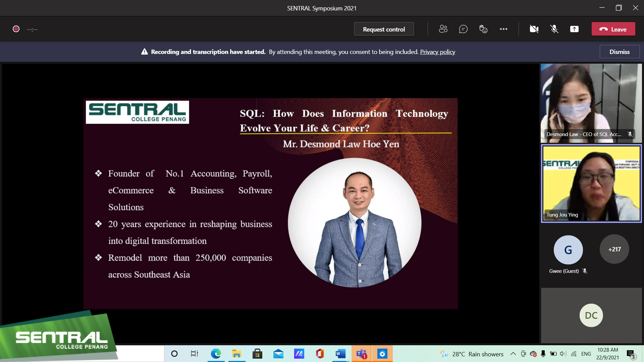Dismiss the recording notification
This screenshot has height=362, width=644.
[619, 52]
